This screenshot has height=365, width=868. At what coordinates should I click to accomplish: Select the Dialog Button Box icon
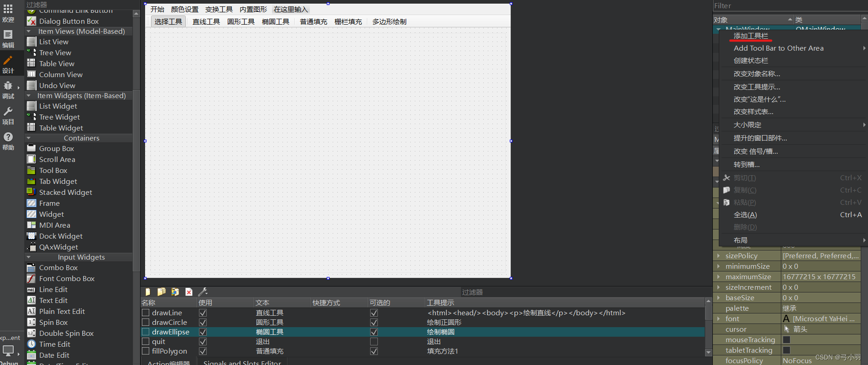[x=31, y=21]
